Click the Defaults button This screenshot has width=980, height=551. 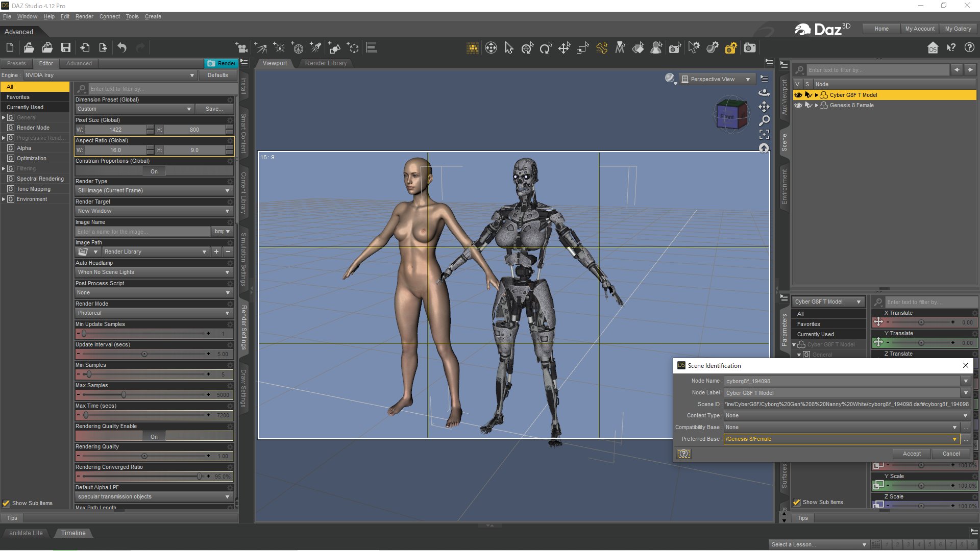[218, 75]
